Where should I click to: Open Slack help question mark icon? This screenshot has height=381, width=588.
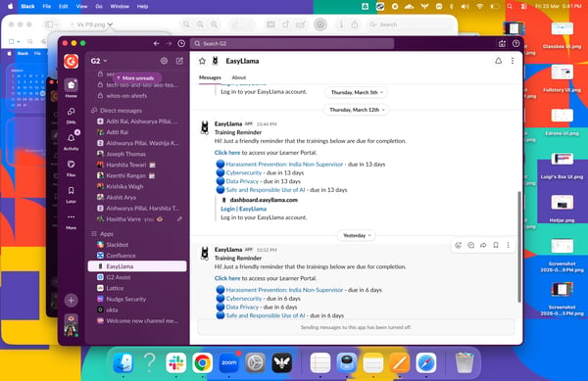[515, 43]
